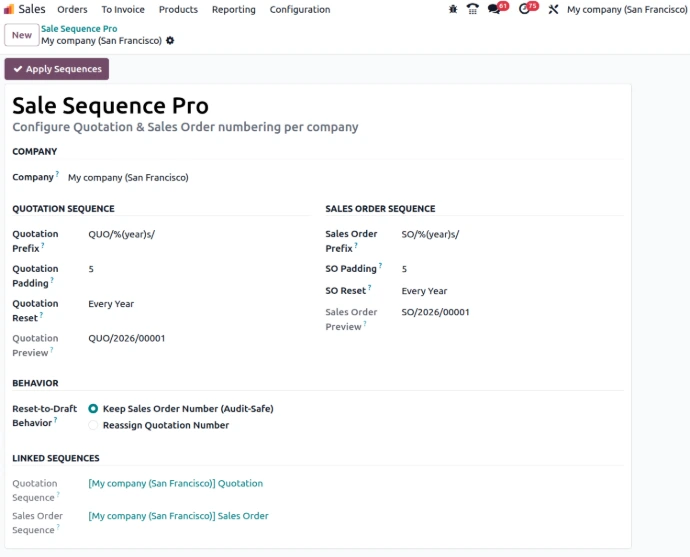Open the Configuration menu
The image size is (690, 557).
(300, 9)
